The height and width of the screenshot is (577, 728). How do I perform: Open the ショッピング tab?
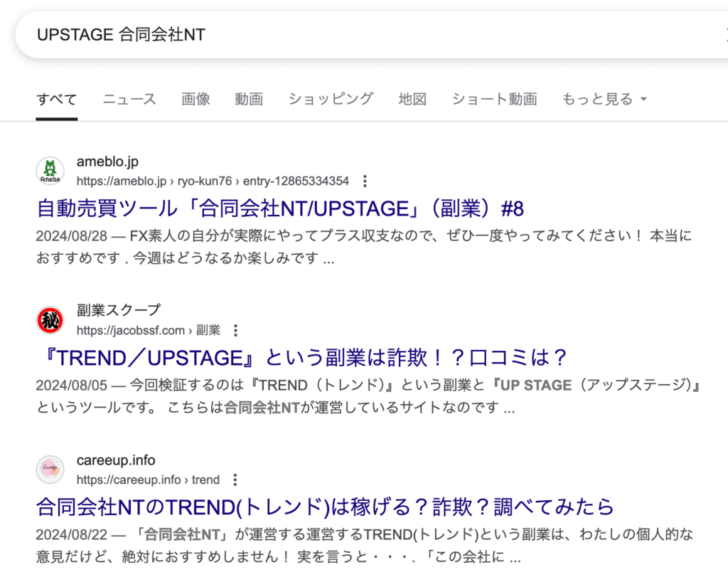(331, 99)
